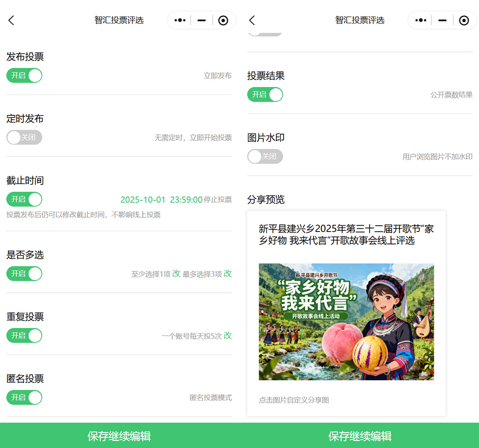Turn off the 匿名投票 switch
Screen dimensions: 479x448
pyautogui.click(x=24, y=397)
